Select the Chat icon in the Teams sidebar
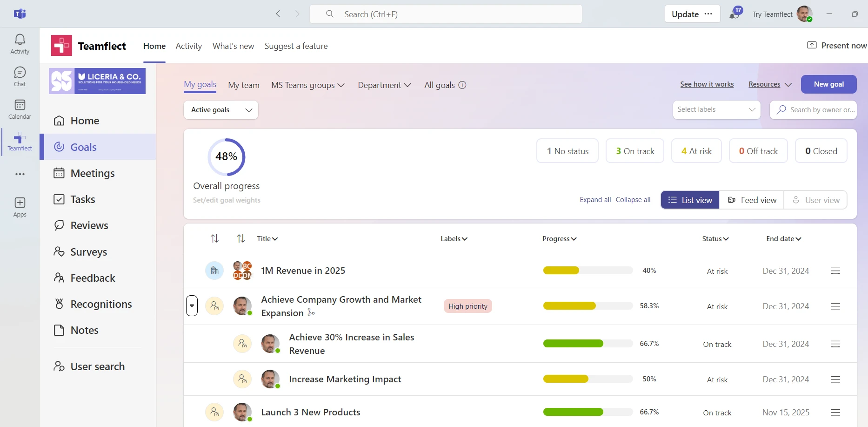 click(20, 76)
